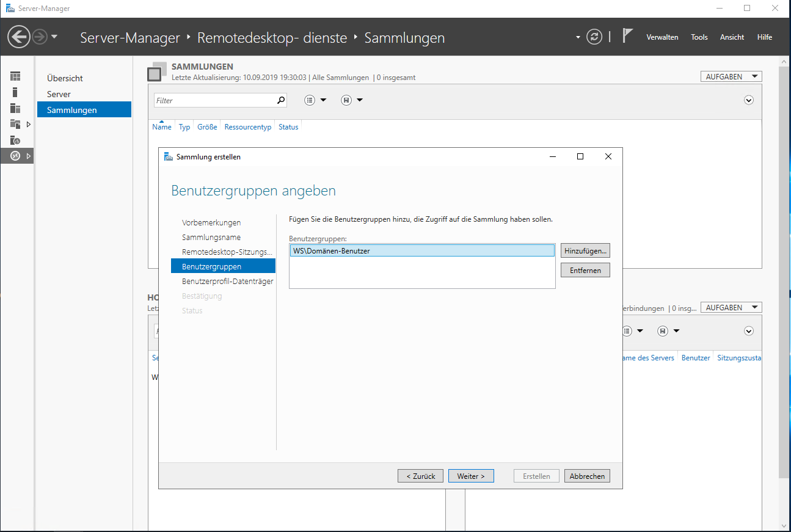Open the Verwalten menu
This screenshot has height=532, width=791.
662,37
